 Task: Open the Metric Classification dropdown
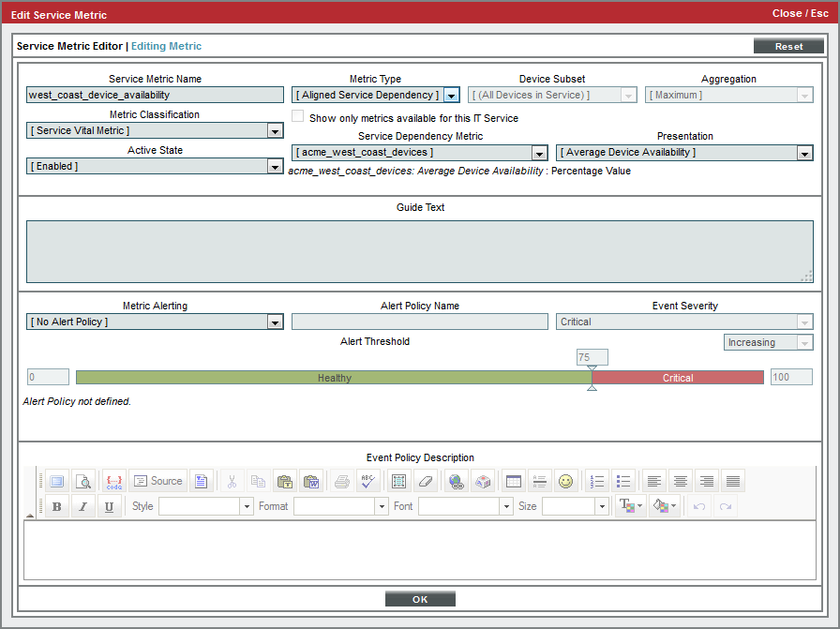coord(275,130)
